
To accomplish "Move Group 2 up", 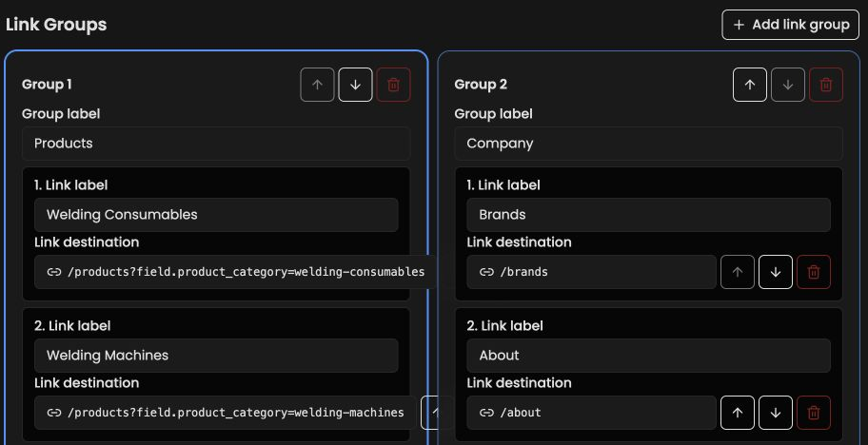I will pos(750,85).
